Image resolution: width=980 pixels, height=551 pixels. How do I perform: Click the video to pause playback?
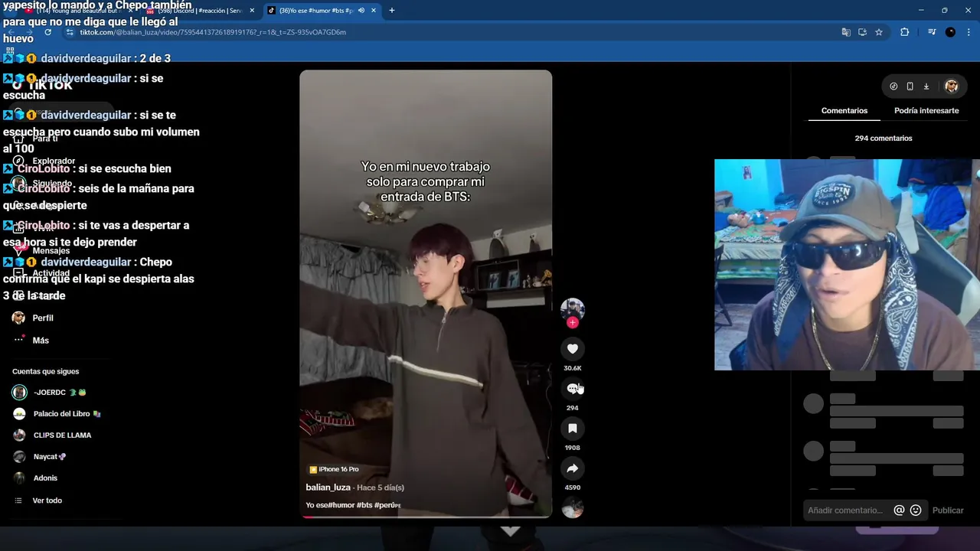(425, 294)
